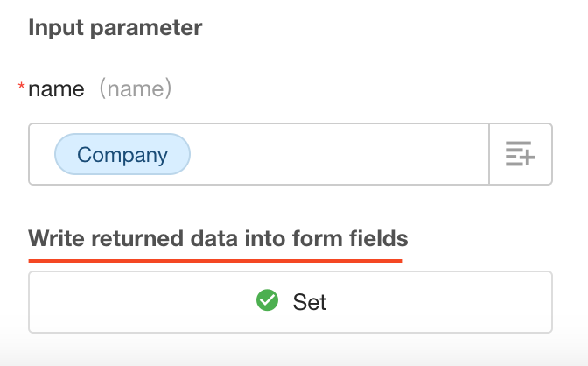Click the red underline below heading
This screenshot has height=366, width=588.
[x=214, y=260]
